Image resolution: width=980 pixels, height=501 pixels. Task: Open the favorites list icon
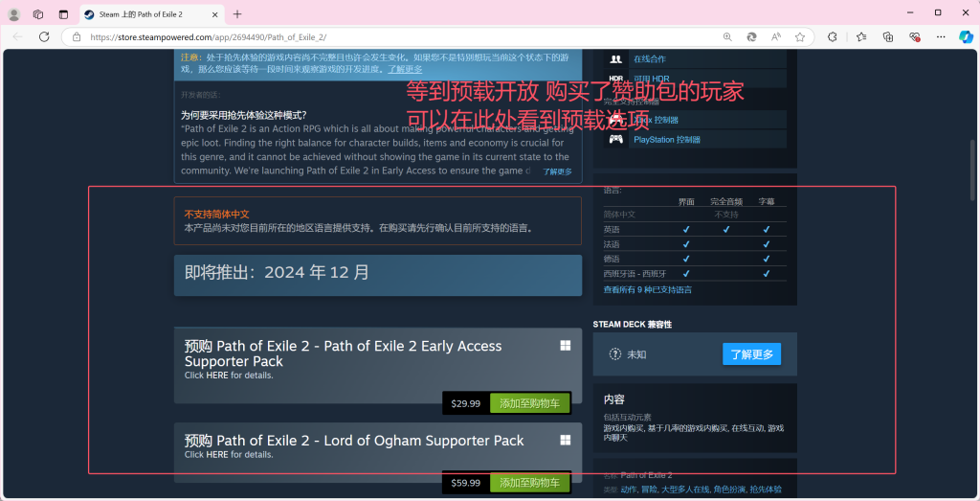[x=861, y=37]
